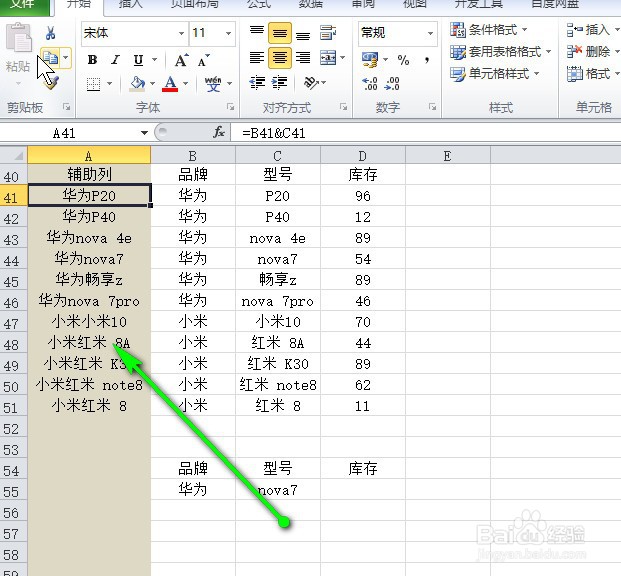Switch to 插入 Insert ribbon tab
The image size is (621, 576).
tap(131, 4)
